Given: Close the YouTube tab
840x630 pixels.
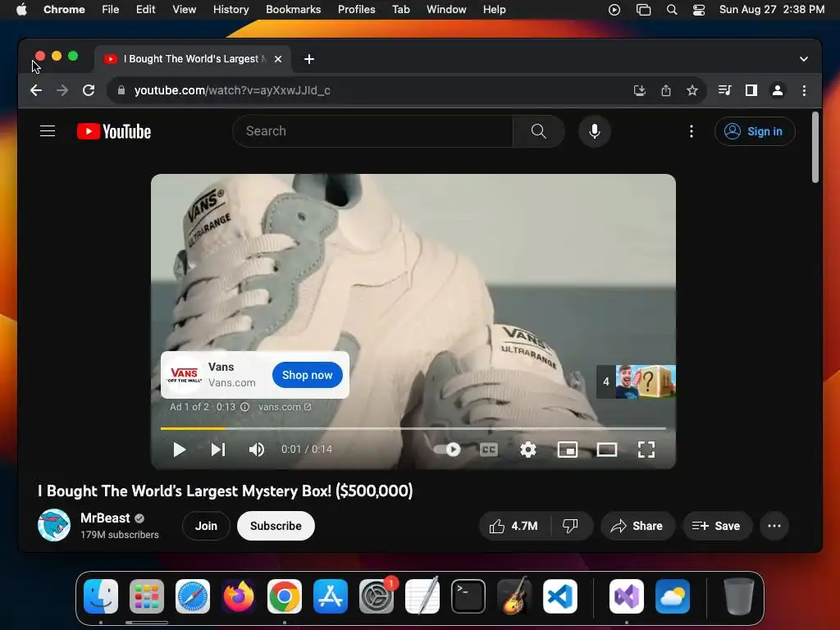Looking at the screenshot, I should click(278, 59).
